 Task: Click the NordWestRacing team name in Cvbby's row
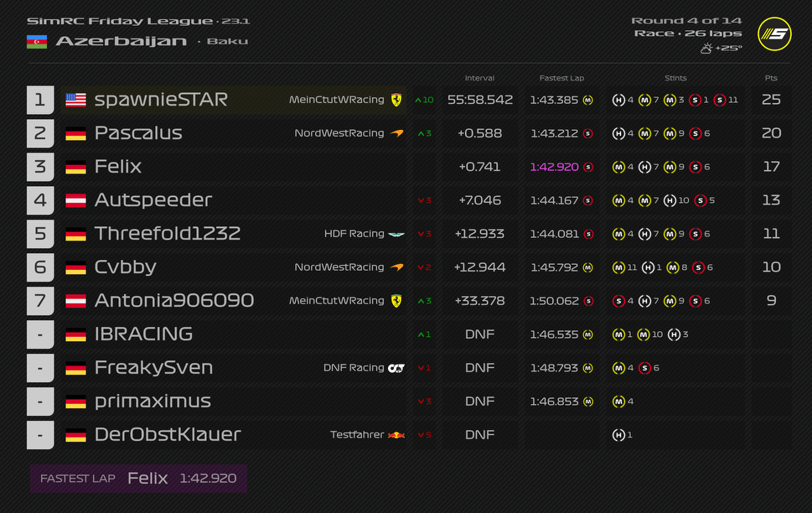click(339, 267)
